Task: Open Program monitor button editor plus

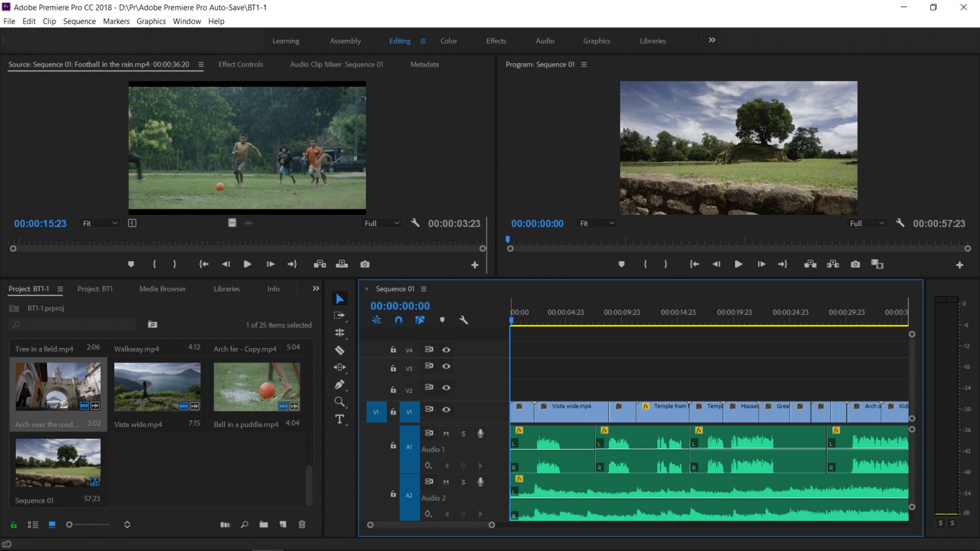Action: pyautogui.click(x=960, y=265)
